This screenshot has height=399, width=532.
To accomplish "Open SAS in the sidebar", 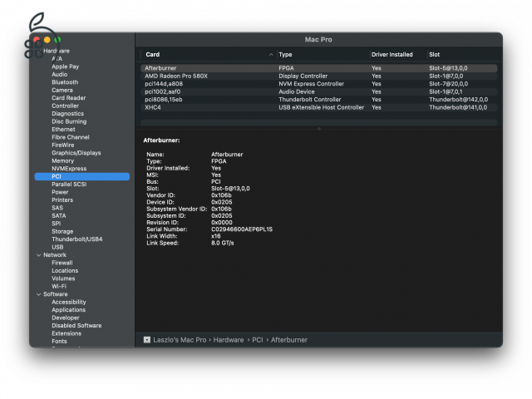I will (x=57, y=208).
